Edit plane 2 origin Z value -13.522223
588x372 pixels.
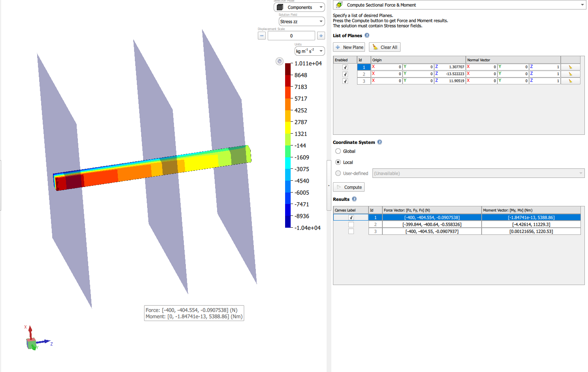450,74
